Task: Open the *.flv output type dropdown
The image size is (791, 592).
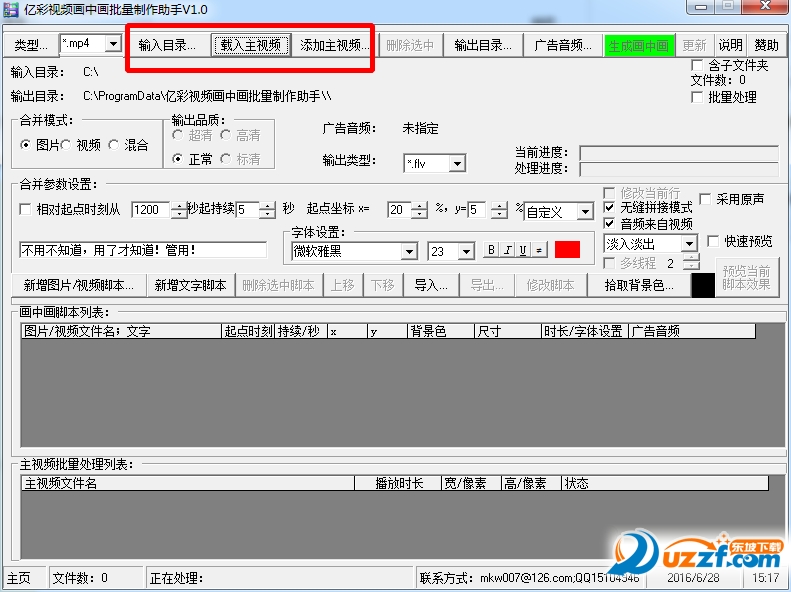Action: click(x=457, y=163)
